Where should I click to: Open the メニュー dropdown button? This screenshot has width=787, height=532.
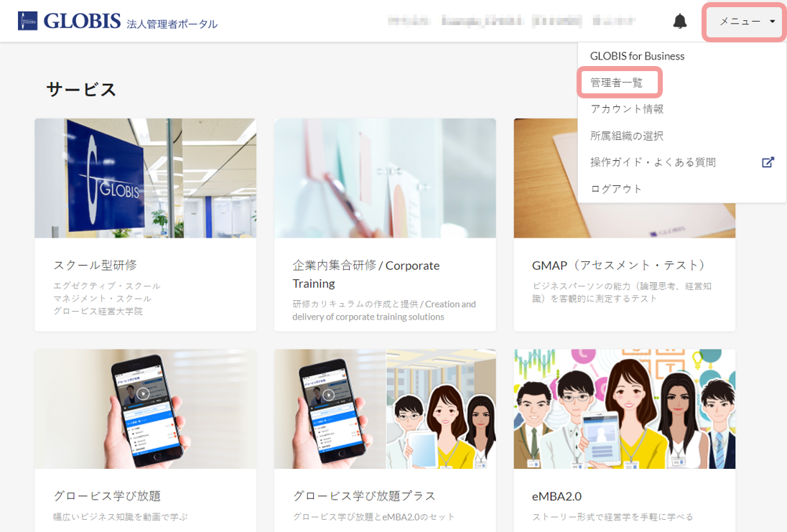(x=745, y=22)
